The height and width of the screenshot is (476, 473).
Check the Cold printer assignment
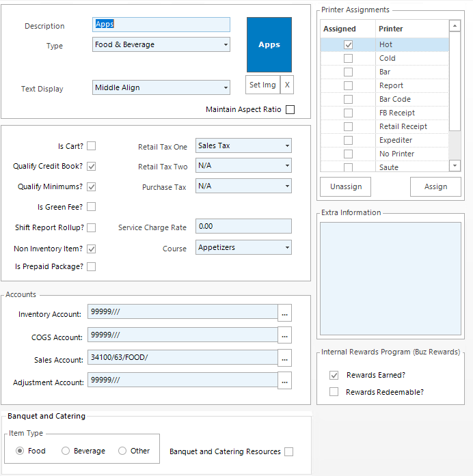[348, 58]
